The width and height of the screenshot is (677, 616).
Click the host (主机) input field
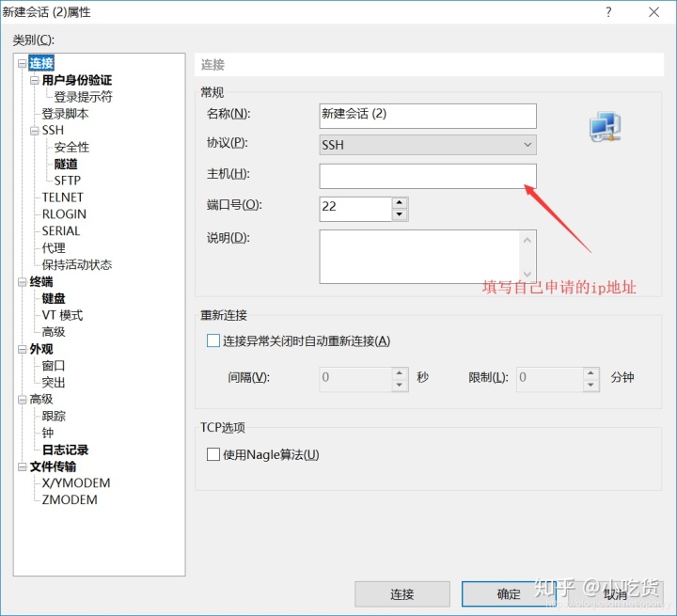428,176
